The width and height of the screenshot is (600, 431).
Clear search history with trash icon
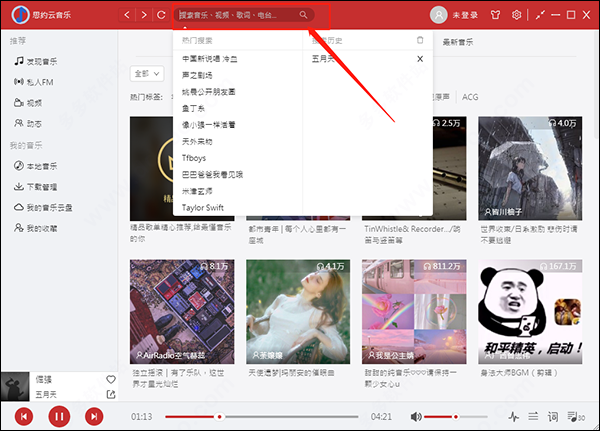(x=420, y=40)
